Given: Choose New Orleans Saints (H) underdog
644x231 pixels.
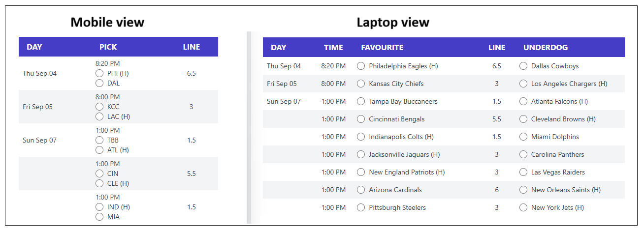Looking at the screenshot, I should 523,190.
